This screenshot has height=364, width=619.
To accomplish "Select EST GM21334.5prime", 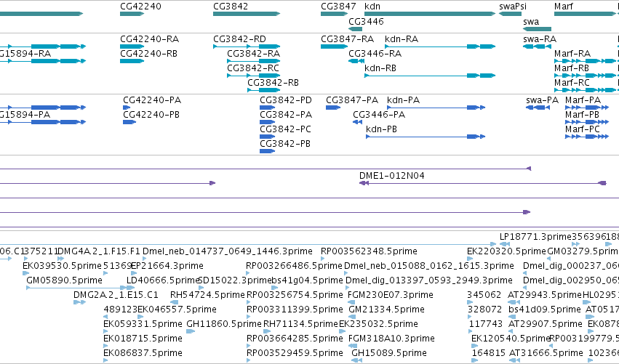I will click(386, 310).
